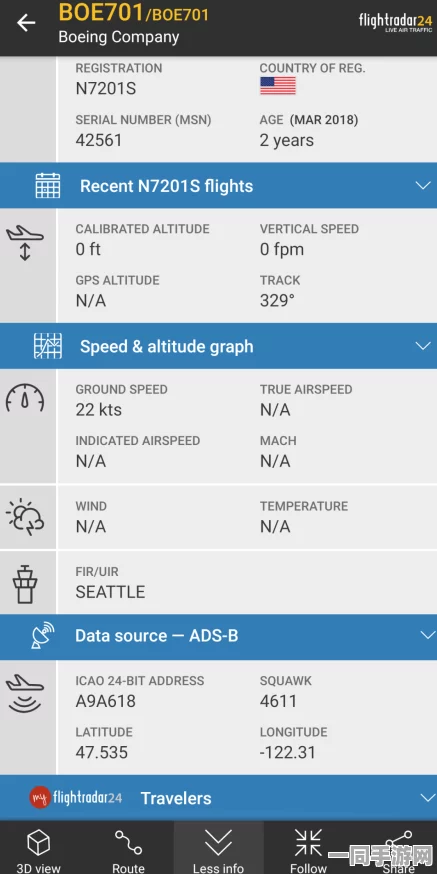Expand Data source ADS-B chevron
Image resolution: width=437 pixels, height=874 pixels.
[428, 635]
